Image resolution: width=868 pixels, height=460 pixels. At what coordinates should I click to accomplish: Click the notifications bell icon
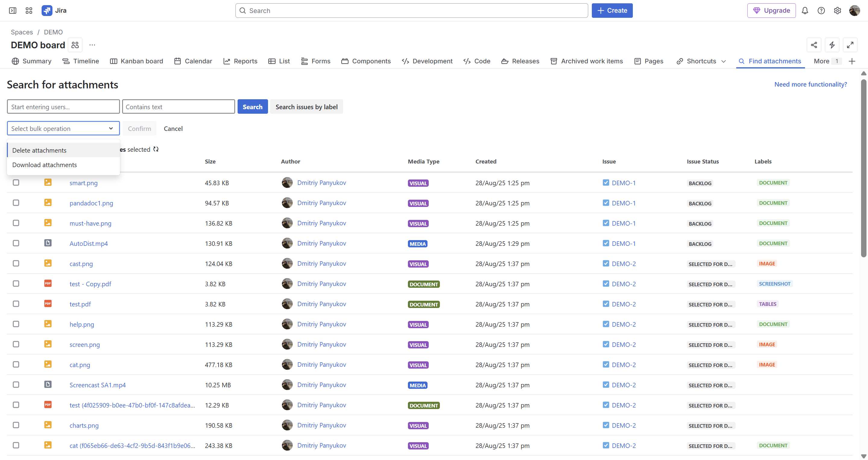(805, 11)
